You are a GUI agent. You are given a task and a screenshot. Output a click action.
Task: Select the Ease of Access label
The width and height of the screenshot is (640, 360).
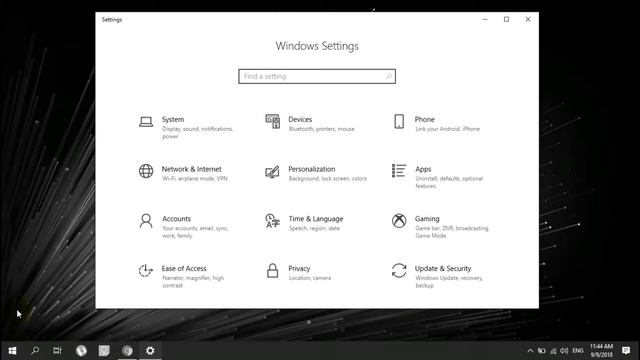[184, 269]
